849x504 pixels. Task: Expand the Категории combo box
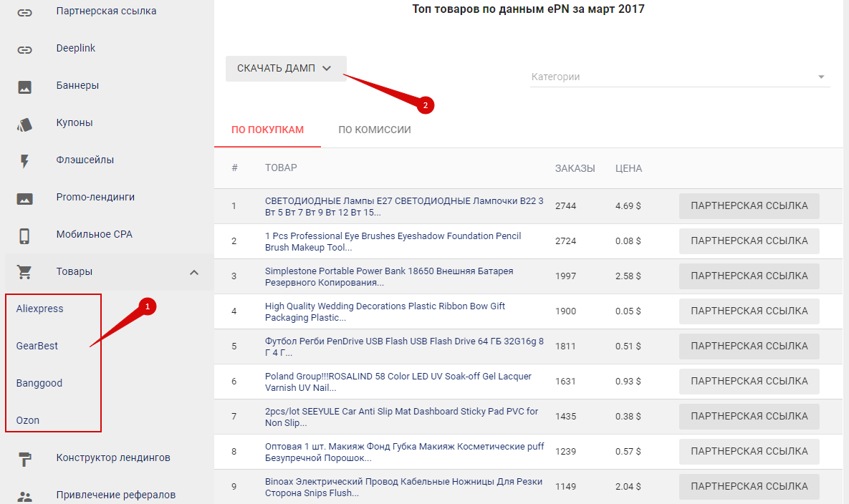[x=679, y=77]
